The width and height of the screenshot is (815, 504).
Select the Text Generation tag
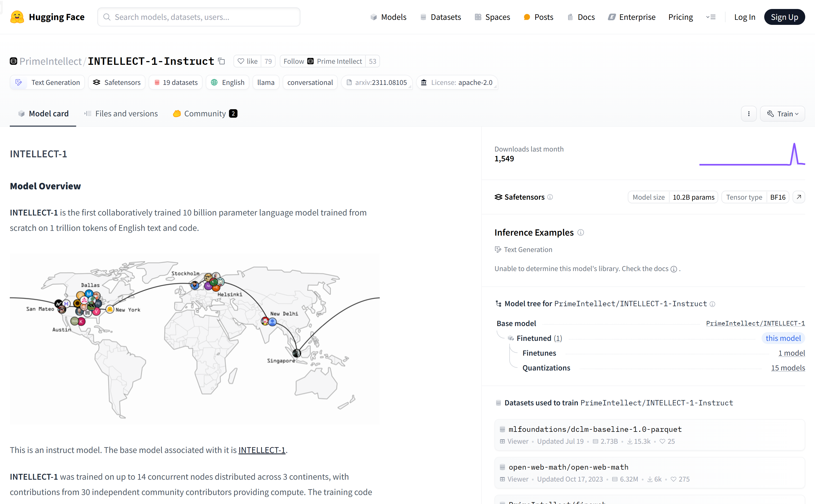[x=47, y=82]
